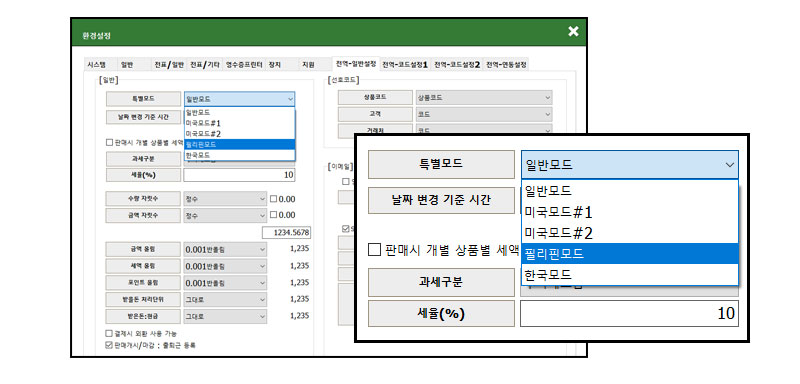Open the 받을돈 처리단위 dropdown
The image size is (800, 384).
224,299
